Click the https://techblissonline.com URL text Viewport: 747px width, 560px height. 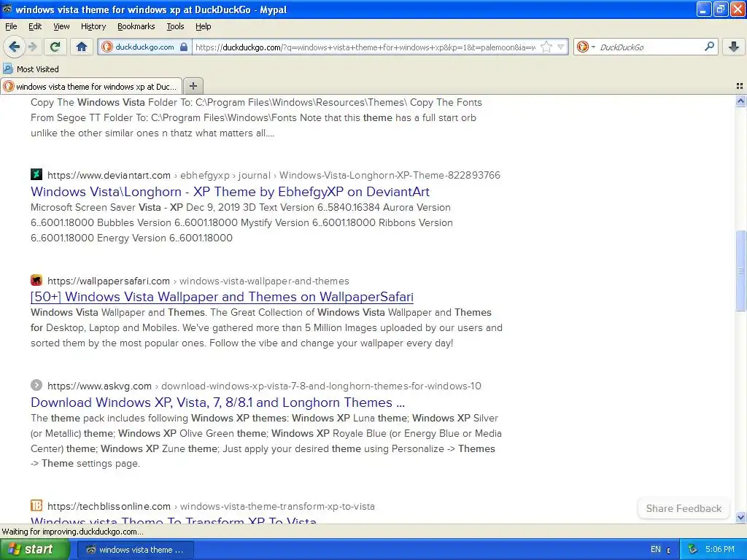click(109, 506)
